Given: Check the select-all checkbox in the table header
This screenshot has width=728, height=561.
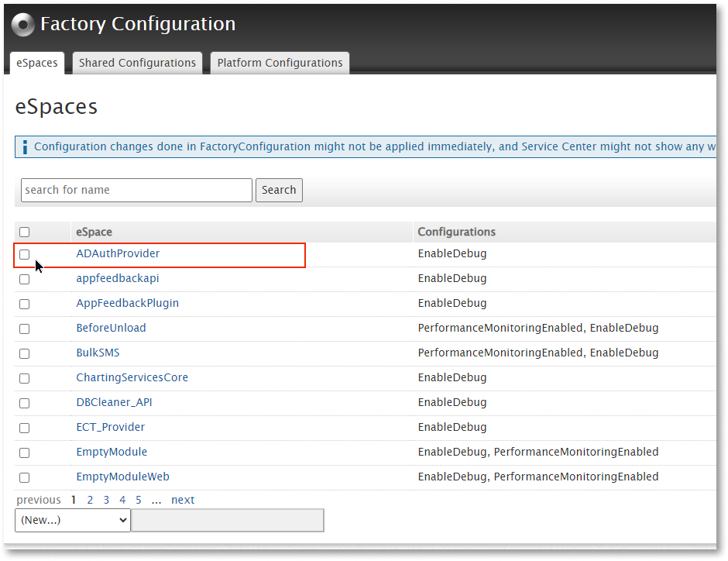Looking at the screenshot, I should coord(24,231).
